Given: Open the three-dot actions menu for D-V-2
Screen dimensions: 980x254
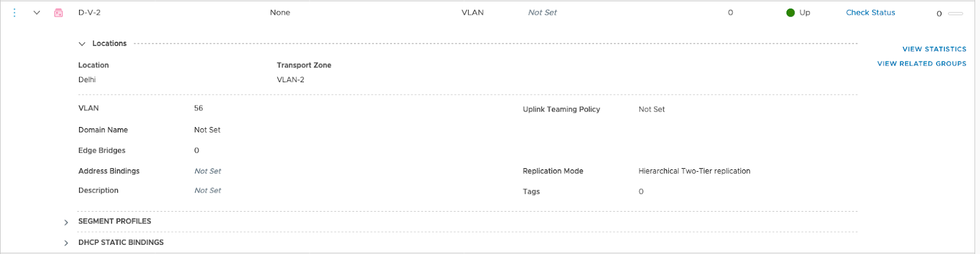Looking at the screenshot, I should click(15, 12).
